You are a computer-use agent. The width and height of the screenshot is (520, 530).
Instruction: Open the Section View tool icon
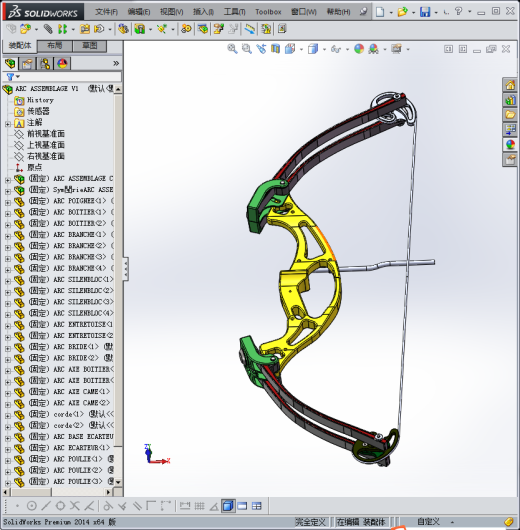(x=276, y=49)
